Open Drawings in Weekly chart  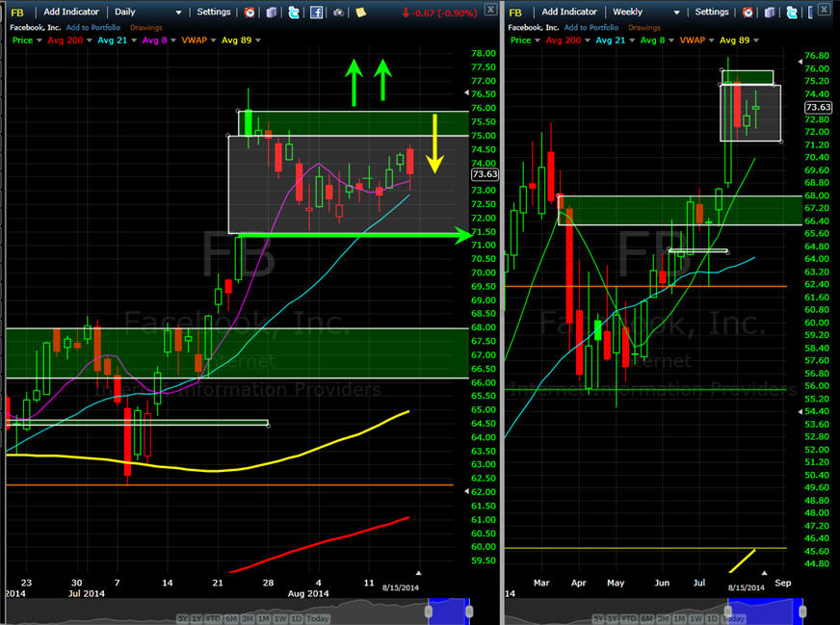tap(644, 27)
